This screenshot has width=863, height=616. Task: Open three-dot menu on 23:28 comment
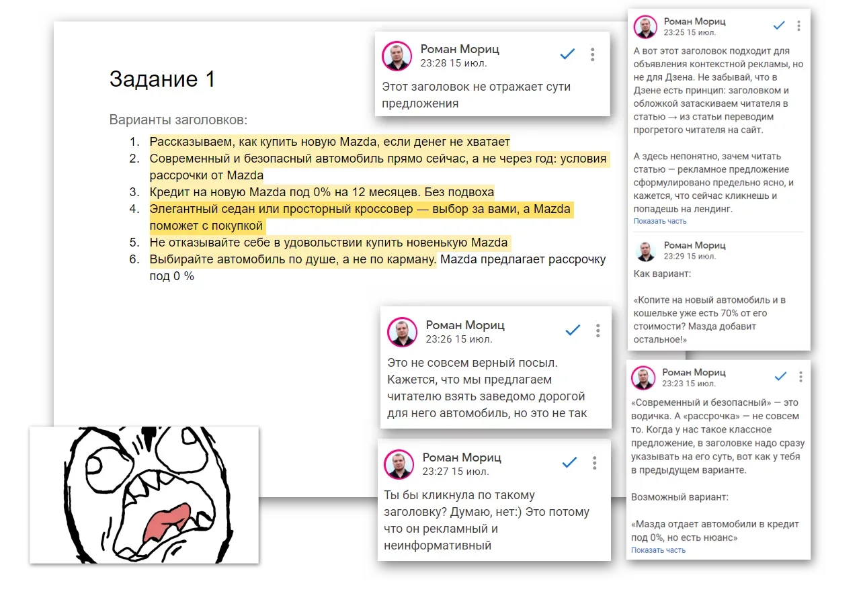tap(592, 54)
